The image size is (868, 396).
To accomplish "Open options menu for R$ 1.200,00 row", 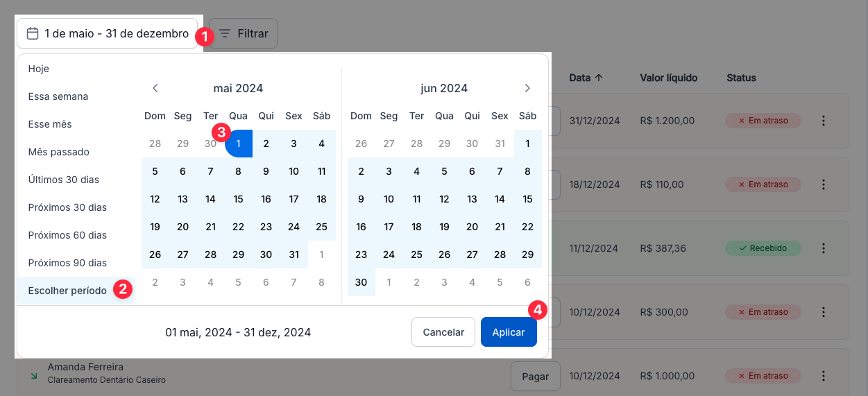I will [x=824, y=121].
